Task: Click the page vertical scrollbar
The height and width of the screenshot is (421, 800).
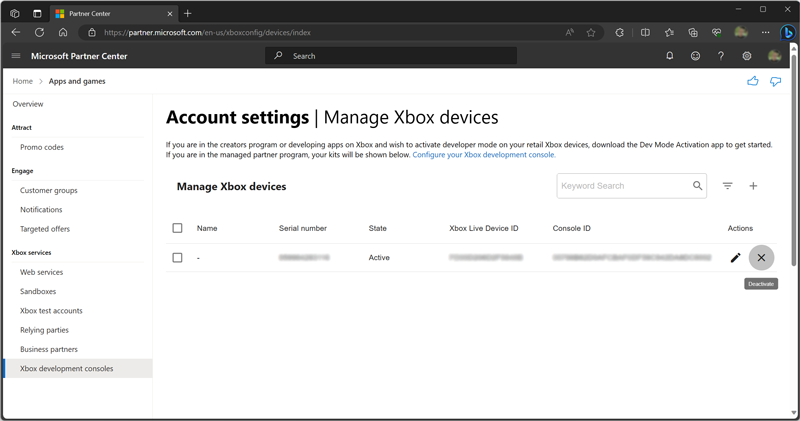Action: (793, 158)
